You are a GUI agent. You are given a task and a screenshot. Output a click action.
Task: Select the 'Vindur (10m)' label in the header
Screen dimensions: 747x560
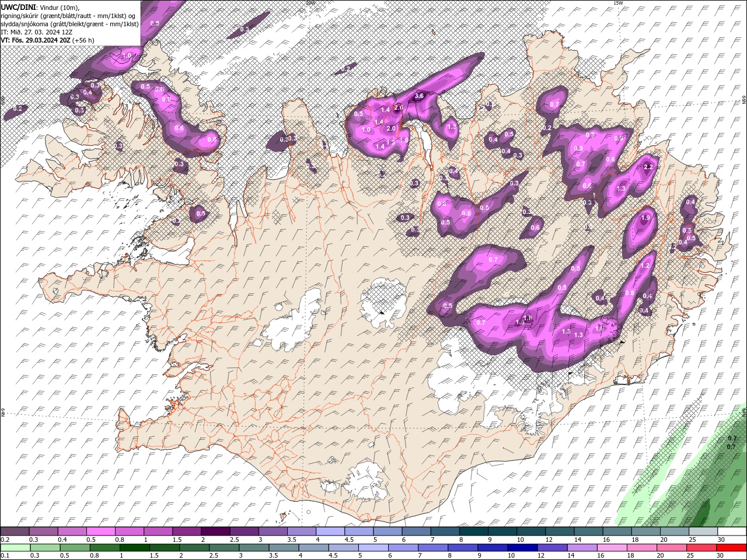click(58, 6)
